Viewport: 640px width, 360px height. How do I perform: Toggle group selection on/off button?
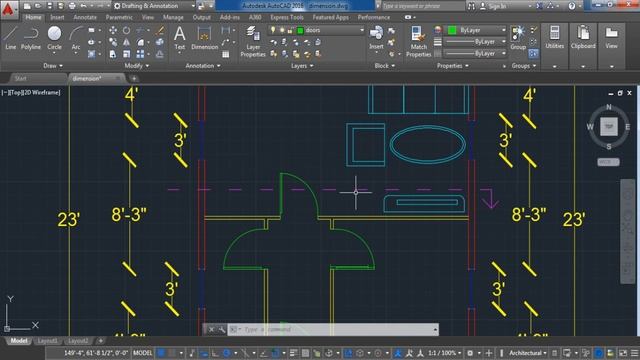[533, 53]
